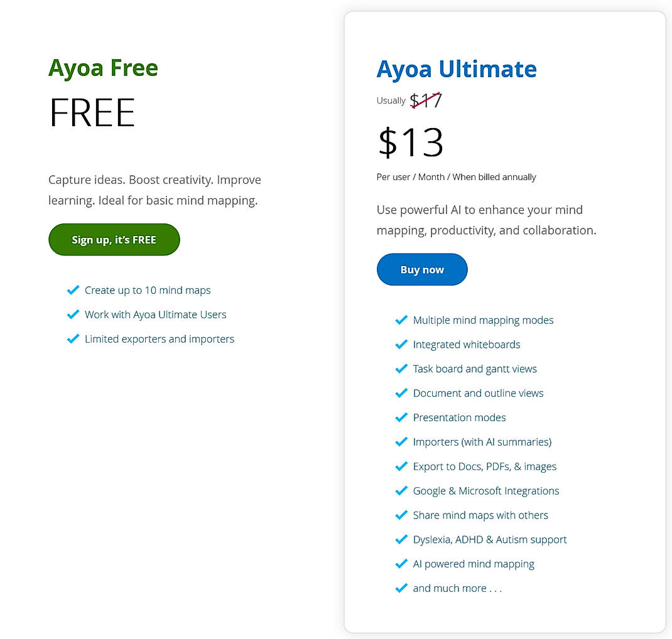
Task: Click the feature Importers (with AI summaries)
Action: pyautogui.click(x=482, y=442)
